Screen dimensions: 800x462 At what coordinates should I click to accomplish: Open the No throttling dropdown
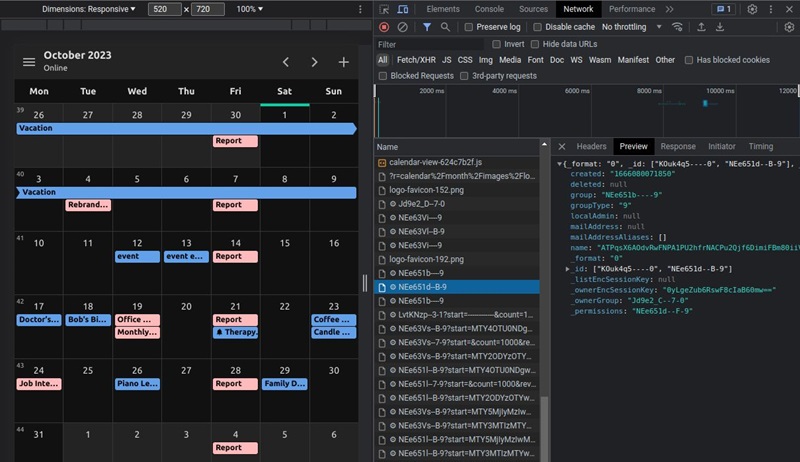click(632, 27)
